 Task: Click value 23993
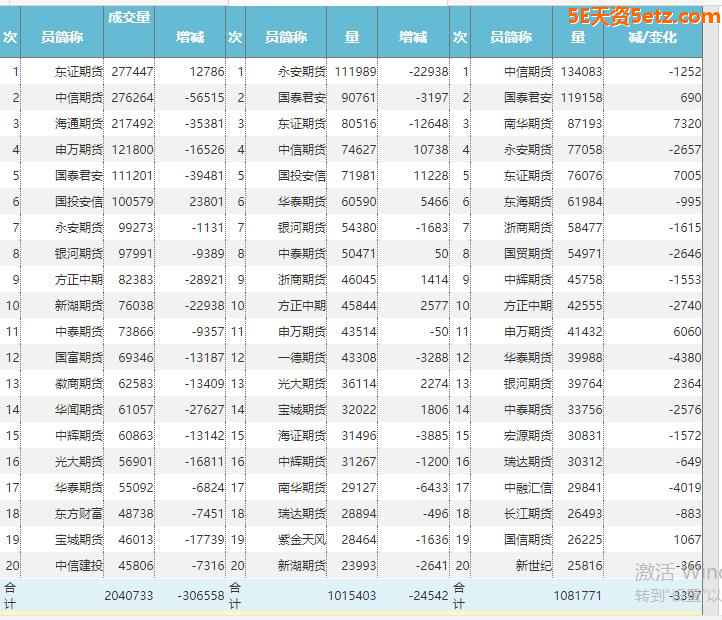point(359,566)
